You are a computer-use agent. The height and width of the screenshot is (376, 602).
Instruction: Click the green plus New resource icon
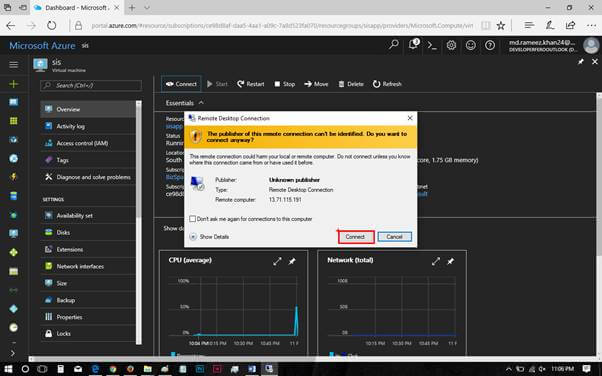coord(13,84)
